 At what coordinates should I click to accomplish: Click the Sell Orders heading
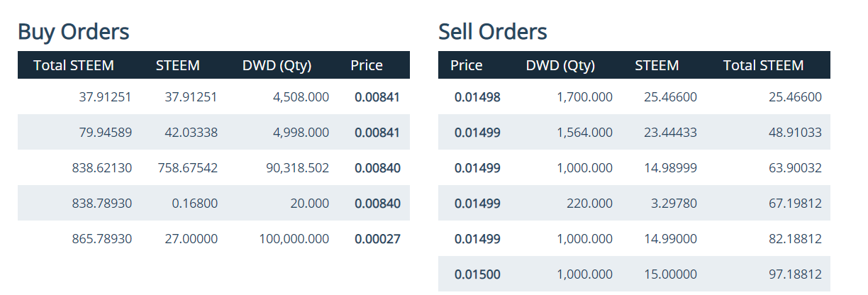[x=493, y=32]
